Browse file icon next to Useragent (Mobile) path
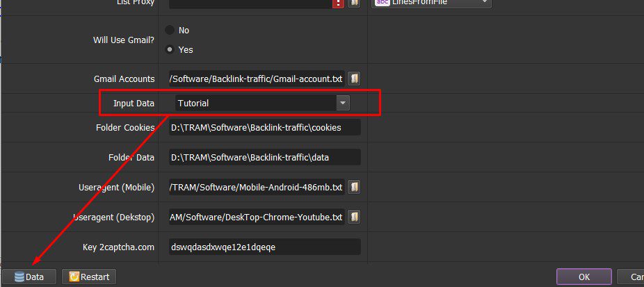The height and width of the screenshot is (287, 644). [354, 187]
